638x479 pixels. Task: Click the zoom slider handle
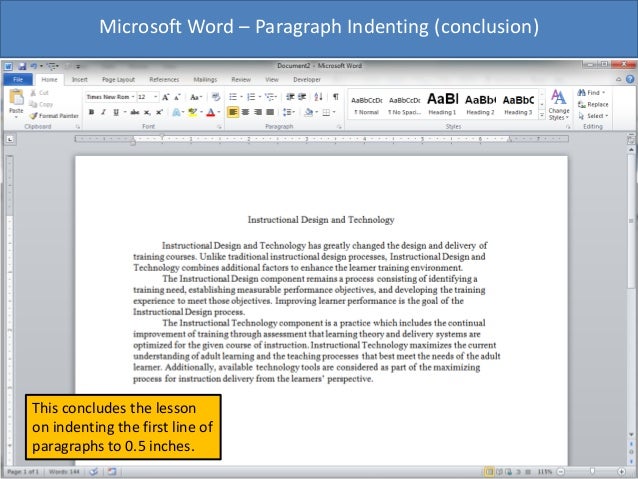click(x=592, y=471)
